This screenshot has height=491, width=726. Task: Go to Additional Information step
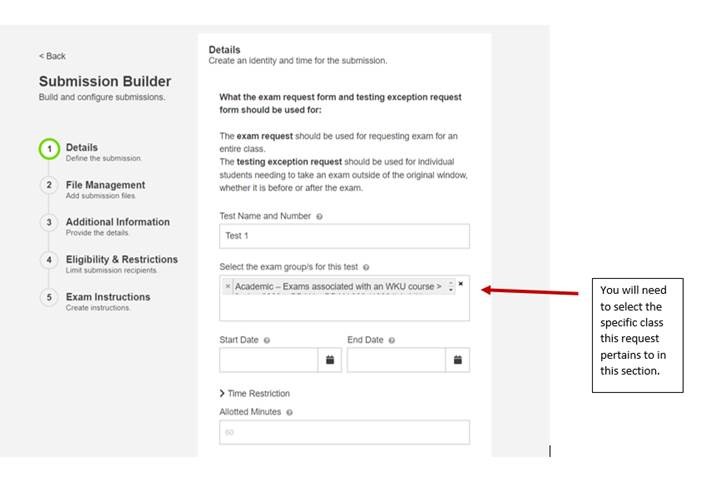coord(117,222)
